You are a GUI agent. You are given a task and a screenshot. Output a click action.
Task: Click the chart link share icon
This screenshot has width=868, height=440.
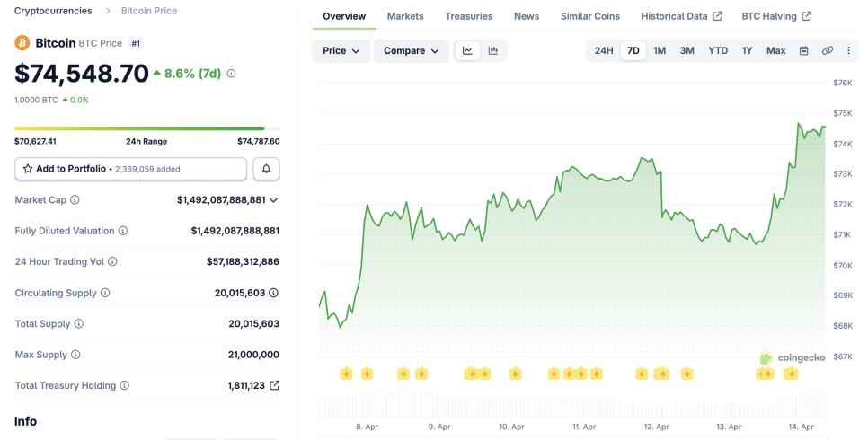click(828, 51)
